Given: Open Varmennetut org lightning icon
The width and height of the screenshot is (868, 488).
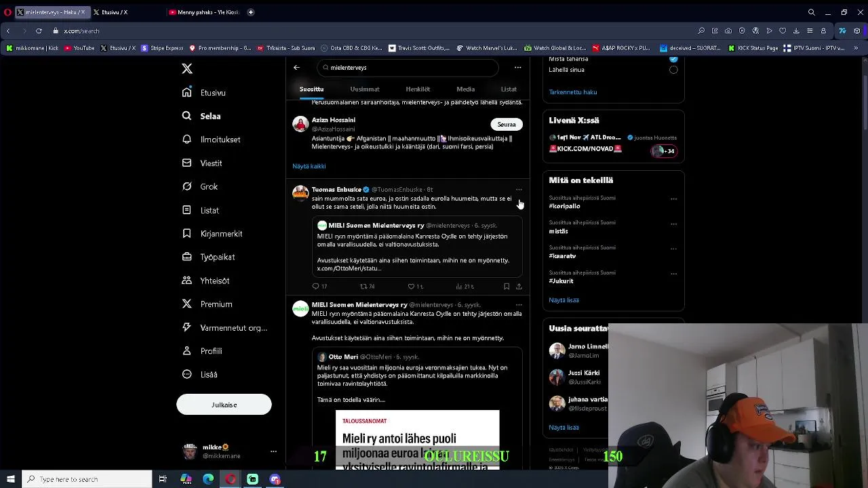Looking at the screenshot, I should coord(186,327).
